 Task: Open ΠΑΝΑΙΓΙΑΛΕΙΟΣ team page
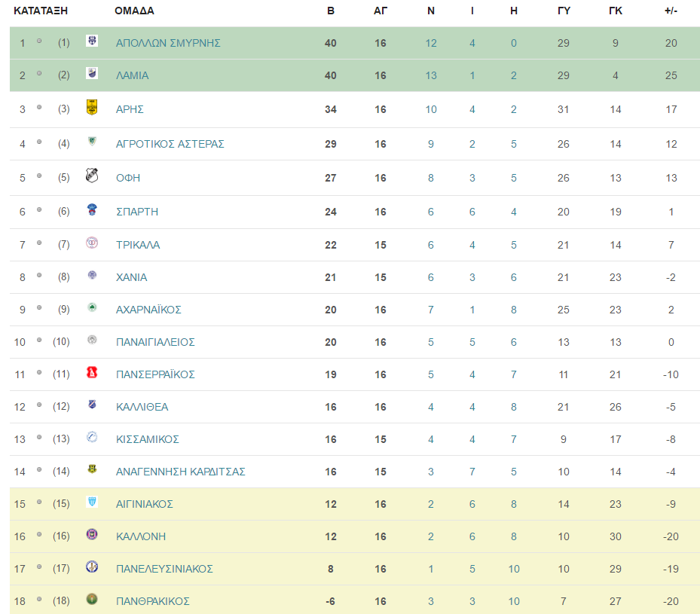(x=155, y=342)
